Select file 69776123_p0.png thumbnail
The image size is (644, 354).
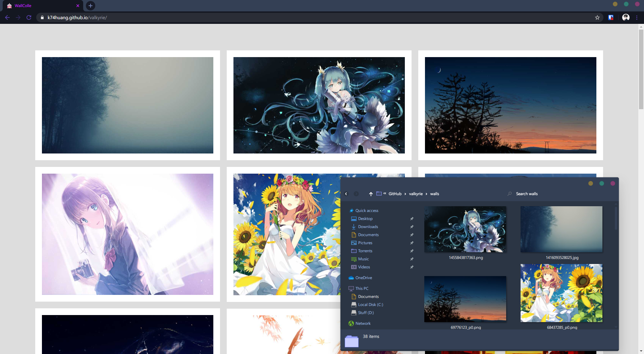465,299
